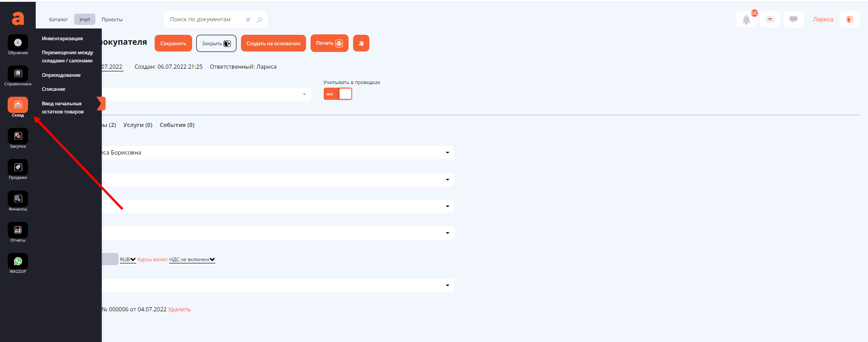Expand the RUB currency dropdown

coord(127,260)
